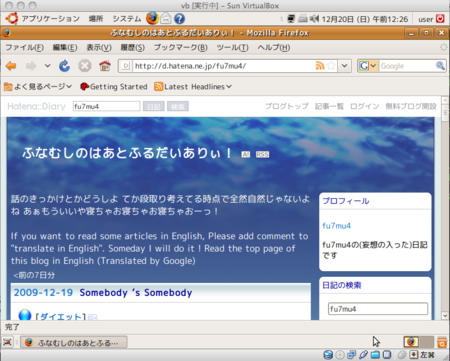
Task: Bookmark this page with the star icon
Action: pos(331,66)
